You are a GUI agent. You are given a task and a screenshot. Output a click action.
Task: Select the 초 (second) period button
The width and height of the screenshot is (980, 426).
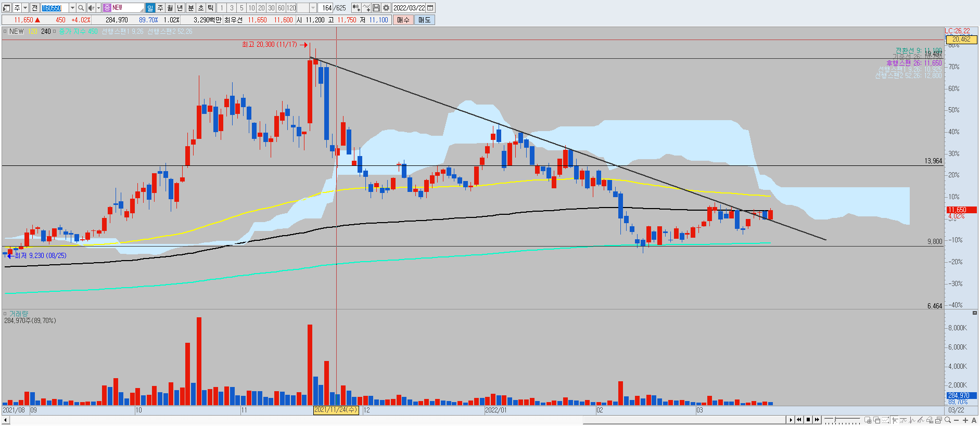pos(201,8)
